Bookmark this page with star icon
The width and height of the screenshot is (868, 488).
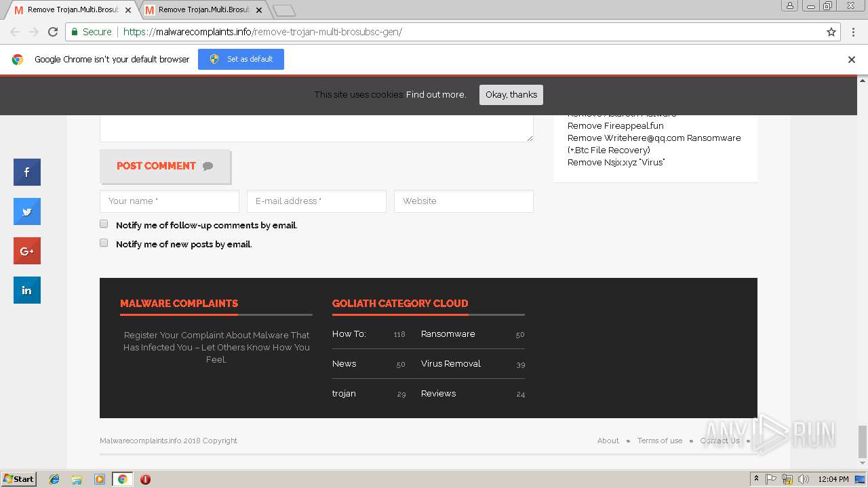tap(831, 32)
